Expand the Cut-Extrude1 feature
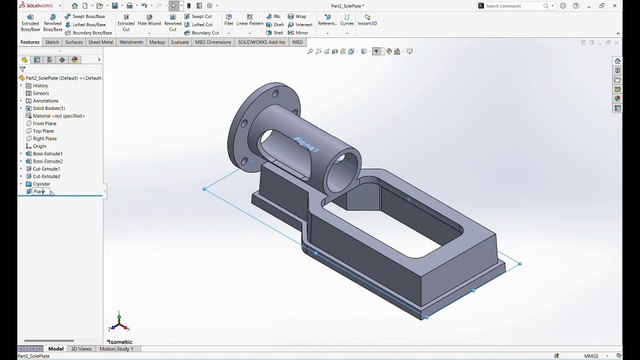The image size is (640, 360). click(22, 169)
